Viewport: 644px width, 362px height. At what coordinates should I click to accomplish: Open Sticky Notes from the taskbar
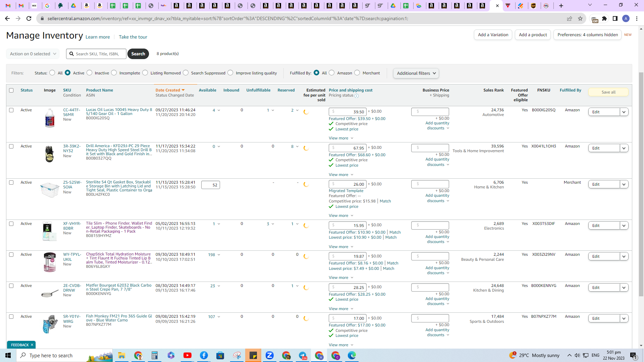tap(253, 355)
